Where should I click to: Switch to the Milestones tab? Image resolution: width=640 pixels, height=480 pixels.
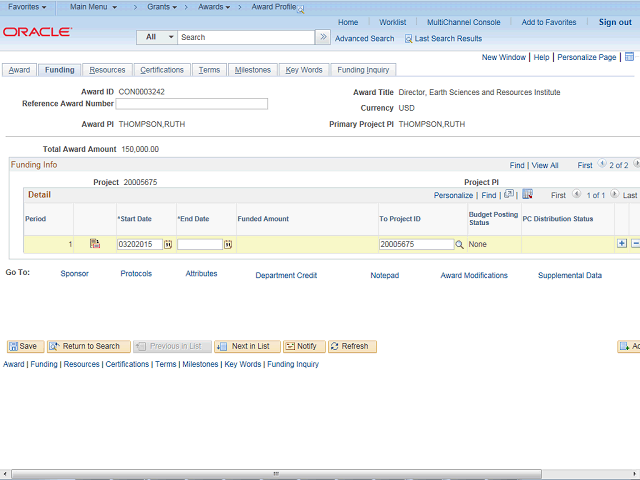[253, 70]
